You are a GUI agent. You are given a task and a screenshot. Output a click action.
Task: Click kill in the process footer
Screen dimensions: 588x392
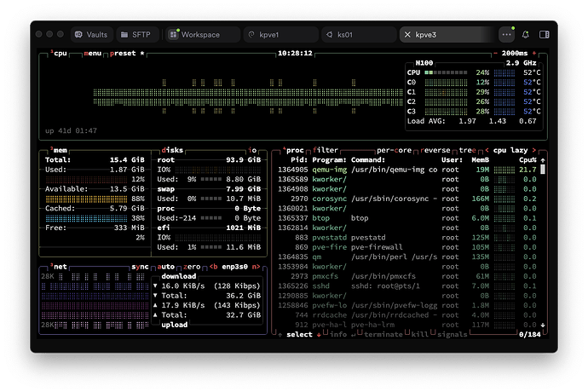click(x=419, y=335)
